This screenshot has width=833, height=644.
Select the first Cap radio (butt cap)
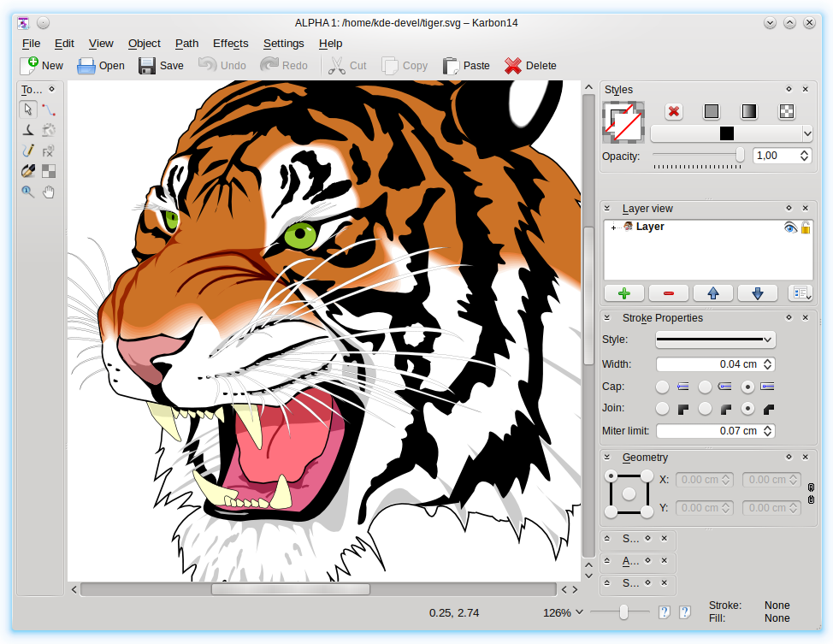(662, 387)
